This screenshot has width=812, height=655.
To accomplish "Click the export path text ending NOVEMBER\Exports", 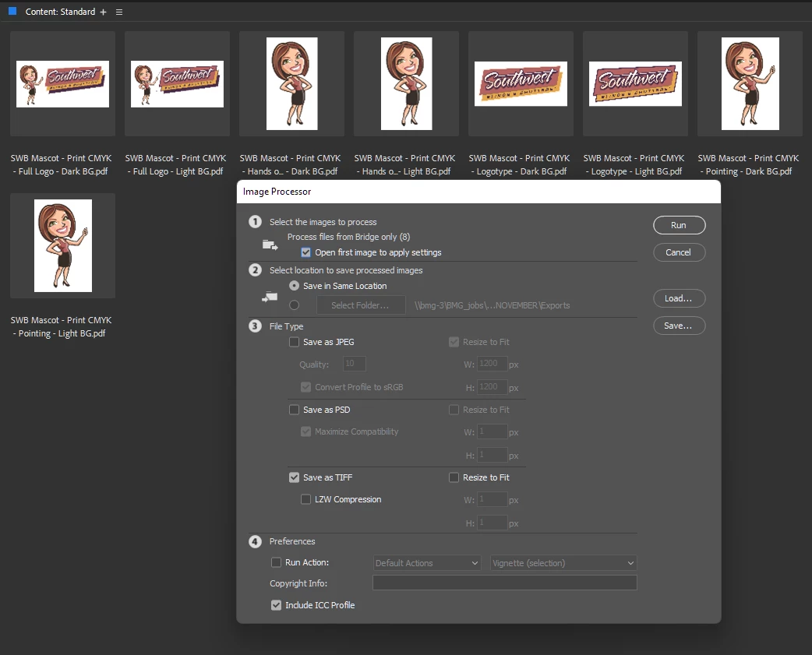I will 492,305.
